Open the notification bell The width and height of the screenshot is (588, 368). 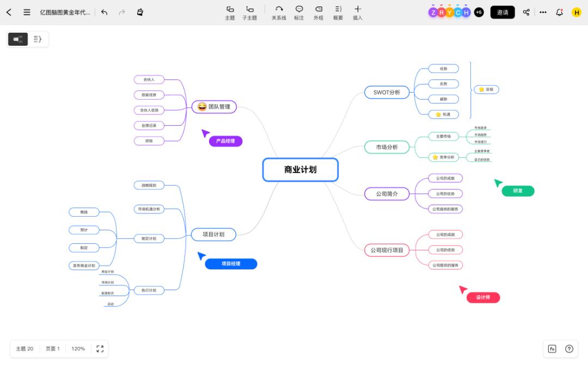559,12
